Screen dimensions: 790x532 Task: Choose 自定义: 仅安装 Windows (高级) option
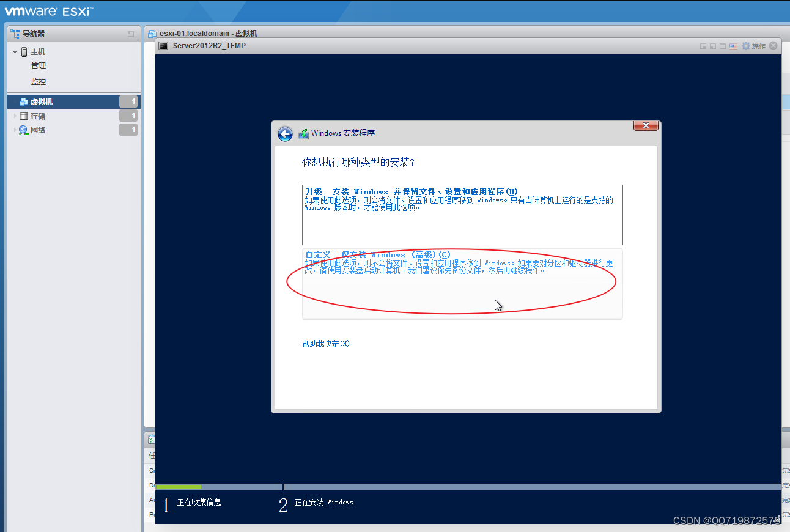[462, 284]
